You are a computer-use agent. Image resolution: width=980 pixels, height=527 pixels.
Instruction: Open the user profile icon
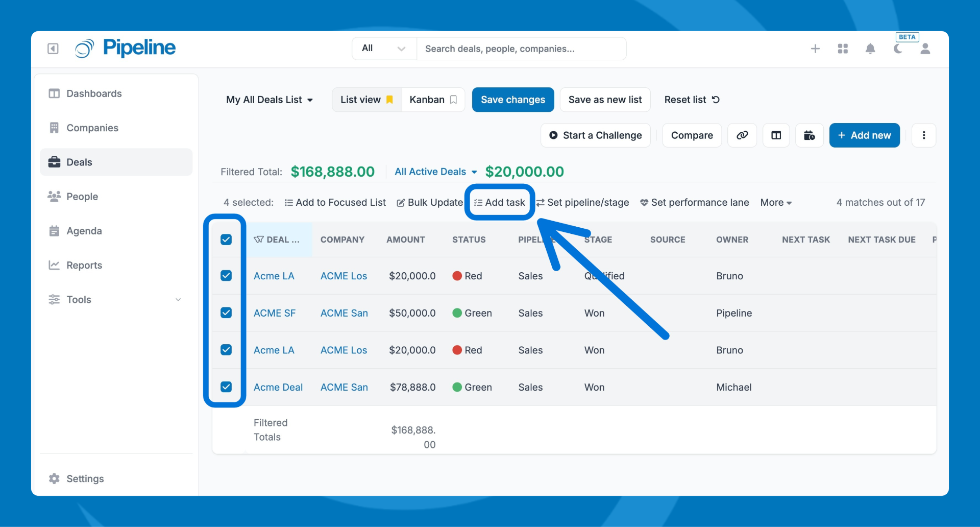[925, 49]
